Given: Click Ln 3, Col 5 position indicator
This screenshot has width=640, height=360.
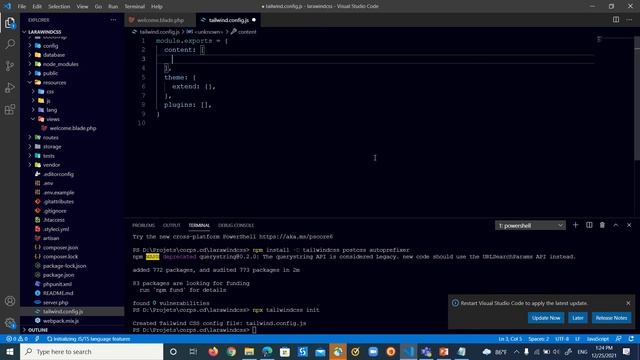Looking at the screenshot, I should pyautogui.click(x=510, y=339).
